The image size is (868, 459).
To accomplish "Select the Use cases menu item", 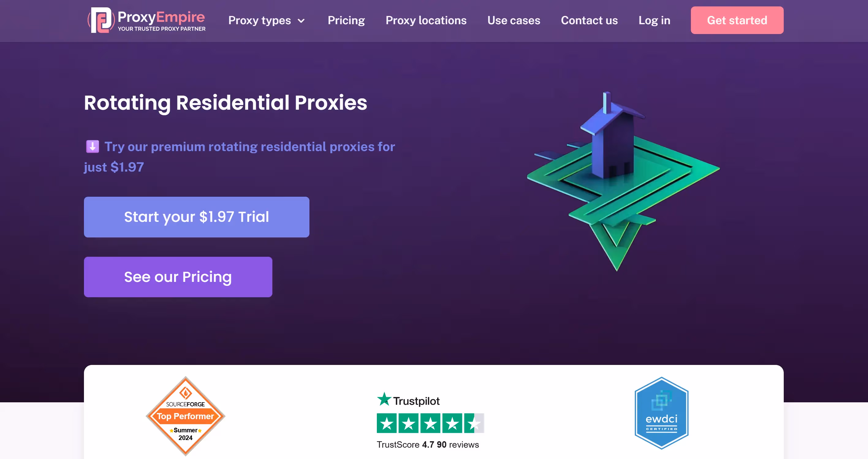I will pyautogui.click(x=514, y=21).
